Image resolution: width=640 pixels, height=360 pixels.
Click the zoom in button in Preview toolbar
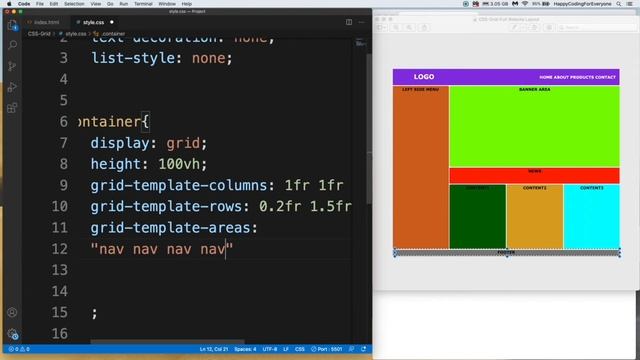[x=409, y=27]
